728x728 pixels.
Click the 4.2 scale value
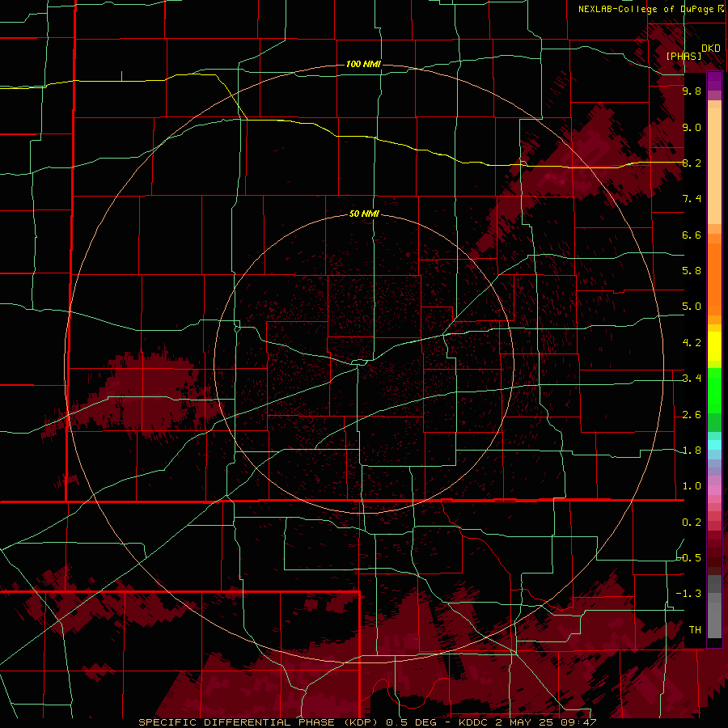[x=692, y=343]
